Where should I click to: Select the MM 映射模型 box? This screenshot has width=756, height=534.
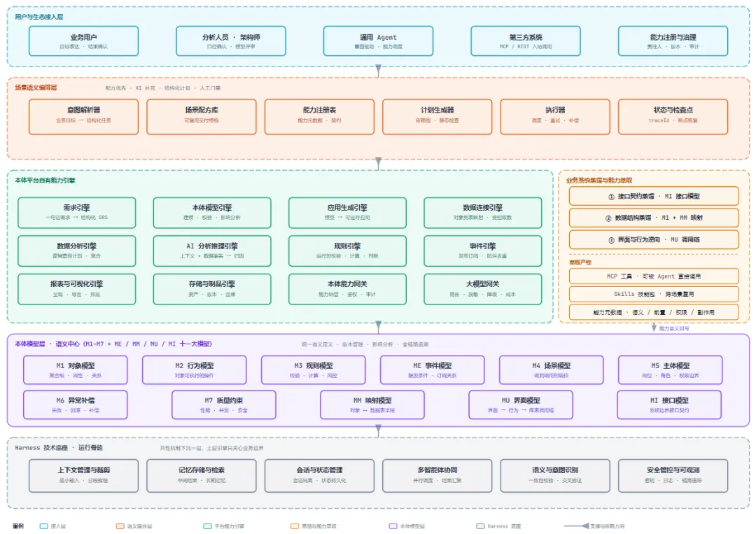[372, 405]
